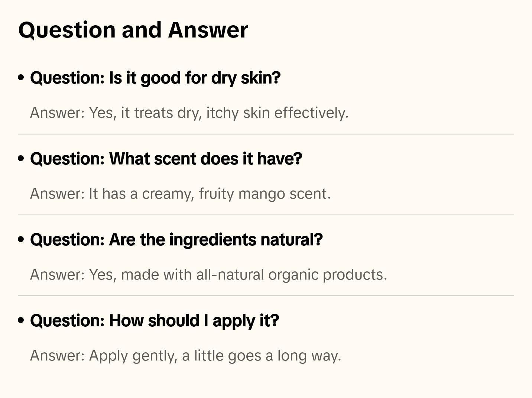Select the "Apply gently" answer text

[185, 356]
